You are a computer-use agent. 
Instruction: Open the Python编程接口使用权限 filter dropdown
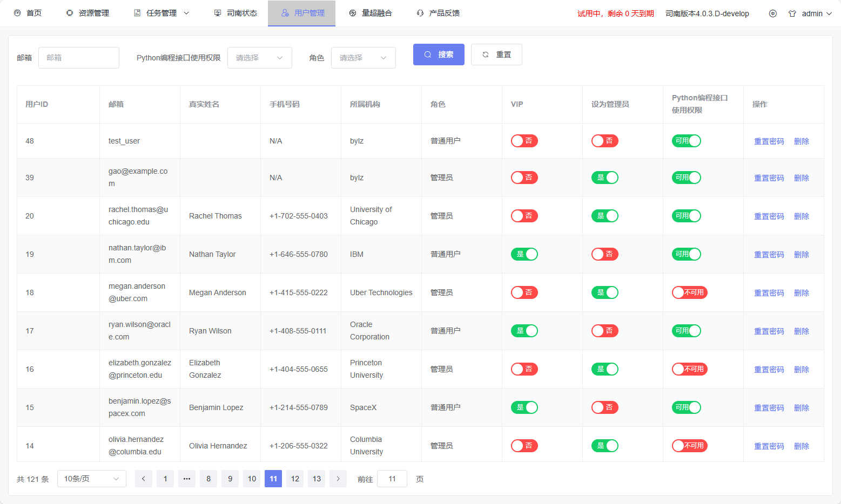click(260, 58)
